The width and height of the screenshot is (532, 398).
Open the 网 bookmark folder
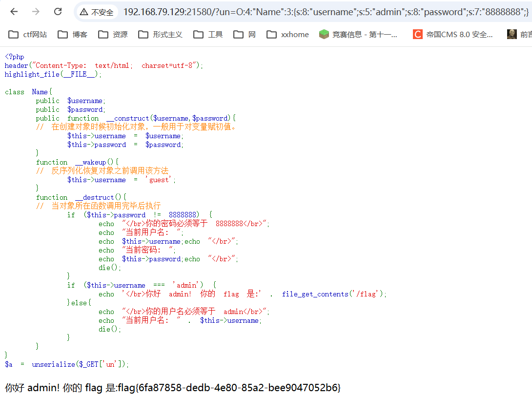[x=245, y=34]
